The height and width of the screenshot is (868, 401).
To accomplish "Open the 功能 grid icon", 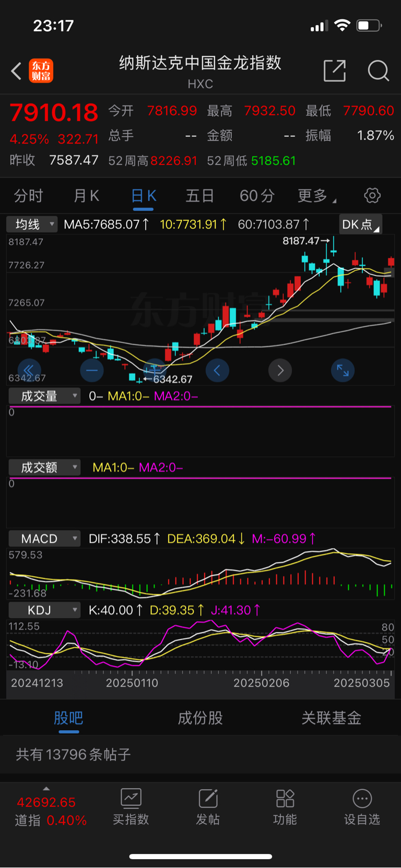I will [285, 798].
